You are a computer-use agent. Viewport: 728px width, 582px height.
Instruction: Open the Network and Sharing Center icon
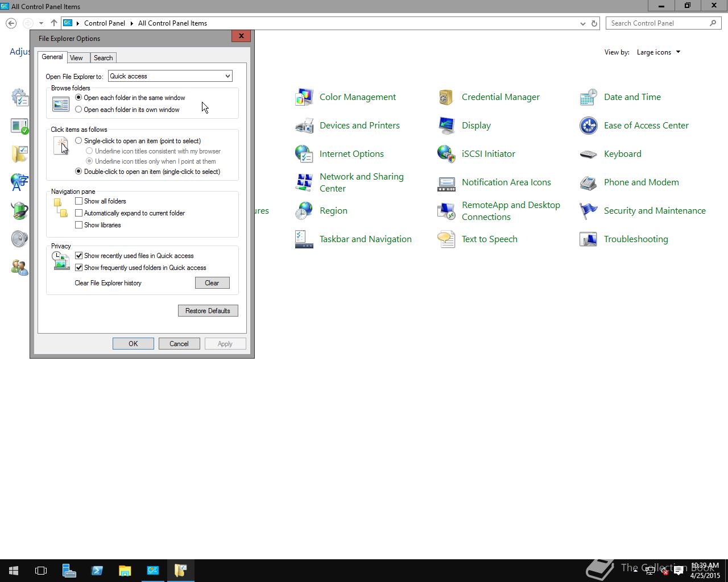click(x=304, y=182)
